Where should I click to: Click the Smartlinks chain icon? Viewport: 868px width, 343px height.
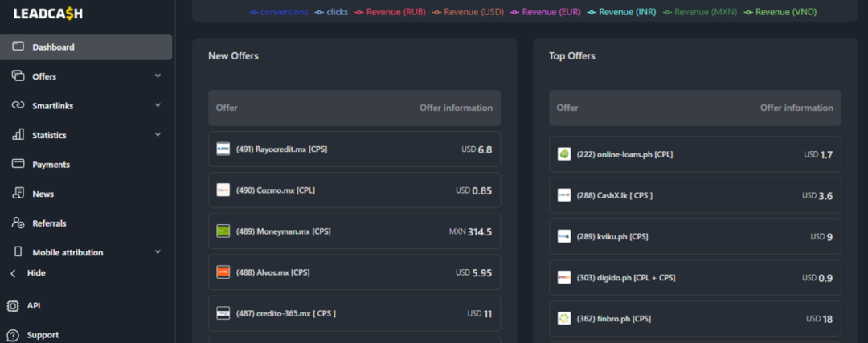[x=18, y=105]
